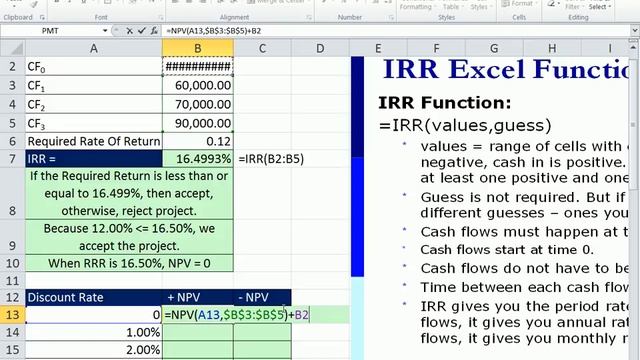
Task: Cancel the formula entry with the X icon
Action: click(129, 31)
